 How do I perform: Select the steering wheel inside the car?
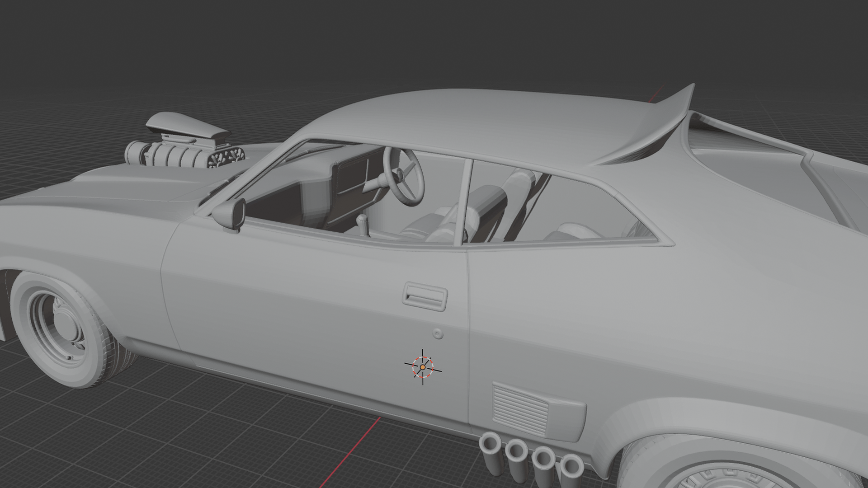[404, 176]
